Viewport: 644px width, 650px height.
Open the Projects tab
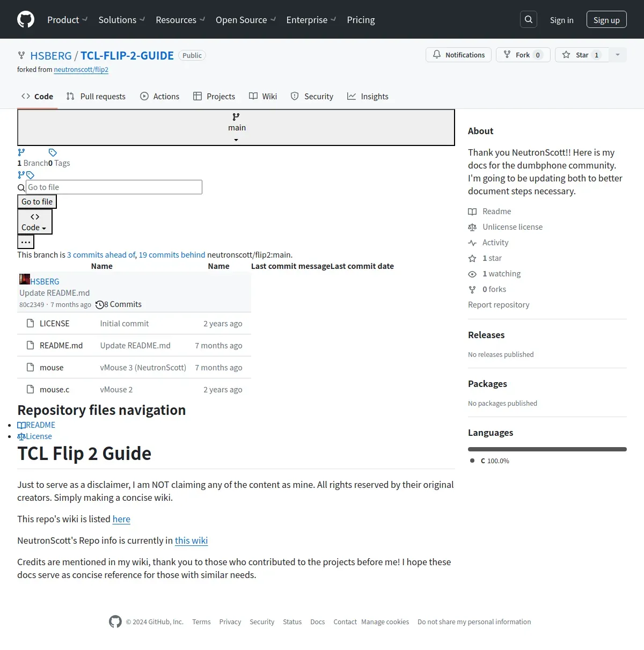(x=214, y=97)
